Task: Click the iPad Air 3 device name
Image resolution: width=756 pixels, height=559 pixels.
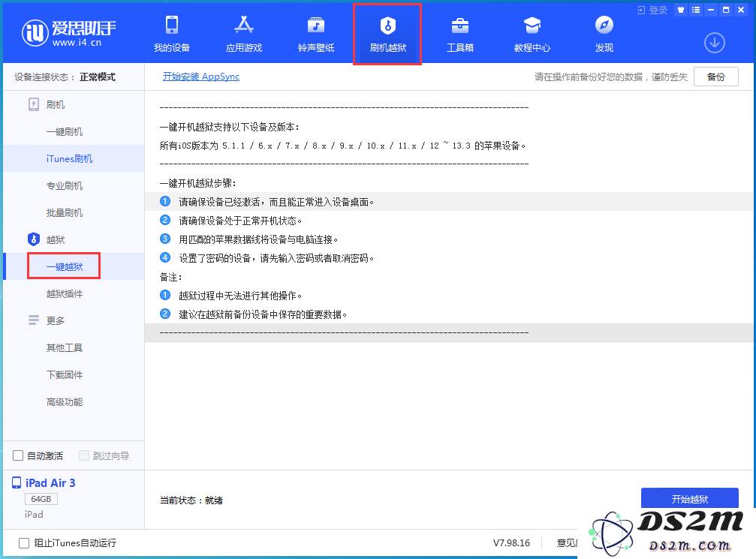Action: point(50,483)
